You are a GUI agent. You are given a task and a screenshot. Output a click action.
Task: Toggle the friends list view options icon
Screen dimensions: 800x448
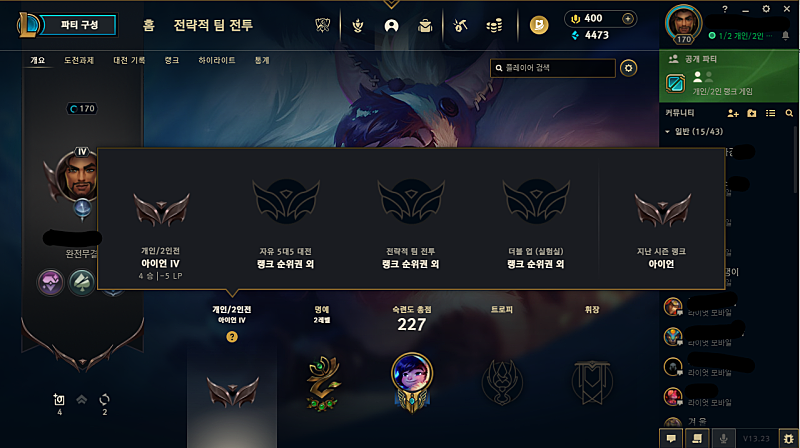click(770, 113)
